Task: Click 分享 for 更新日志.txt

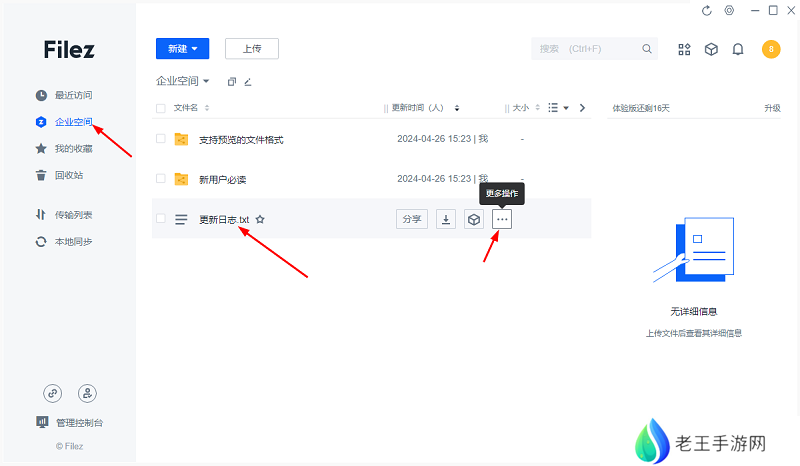Action: (x=412, y=219)
